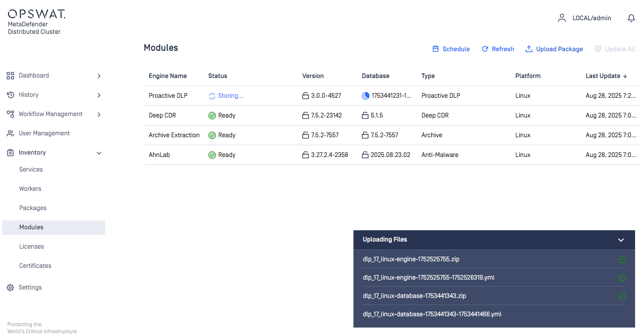
Task: Click success checkmark for dlp_17_linux-engine-1752525755.zip
Action: coord(621,259)
